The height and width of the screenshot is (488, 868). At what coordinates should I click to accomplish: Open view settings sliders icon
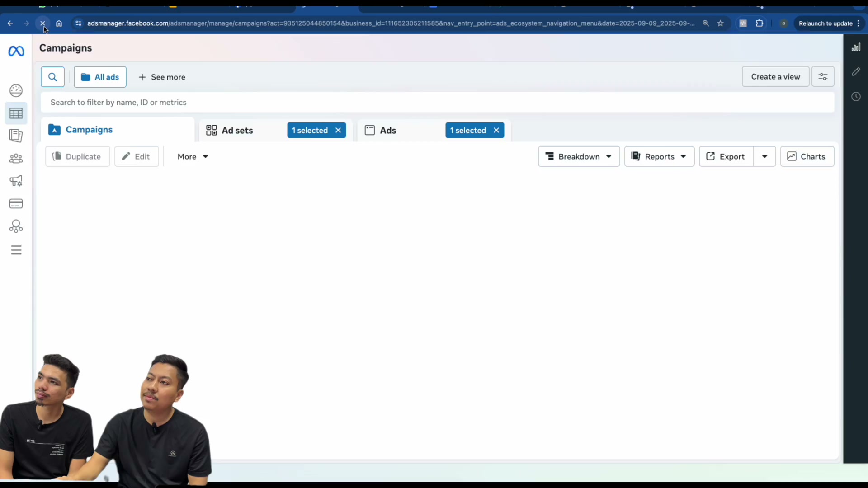pos(823,77)
